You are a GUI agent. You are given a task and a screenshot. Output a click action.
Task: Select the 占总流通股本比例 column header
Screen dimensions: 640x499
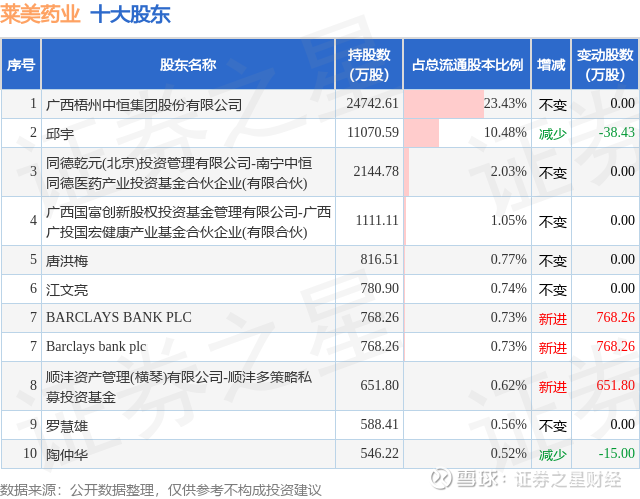[x=467, y=64]
